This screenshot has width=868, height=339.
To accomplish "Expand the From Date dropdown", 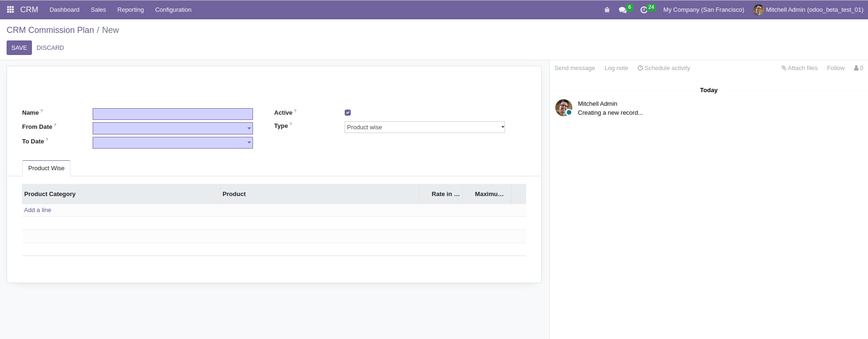I will pyautogui.click(x=249, y=128).
